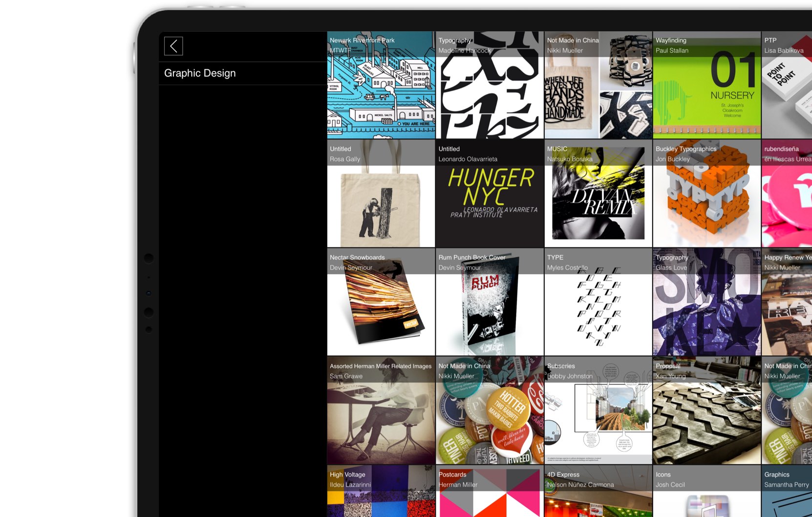Image resolution: width=812 pixels, height=517 pixels.
Task: Open Buckley Typographics tile
Action: [x=707, y=194]
